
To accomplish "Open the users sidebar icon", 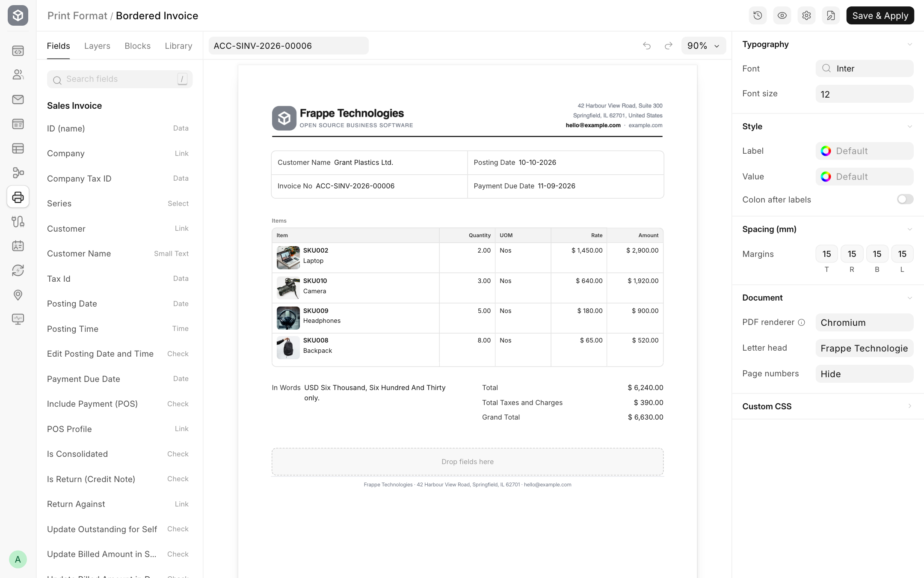I will tap(18, 75).
